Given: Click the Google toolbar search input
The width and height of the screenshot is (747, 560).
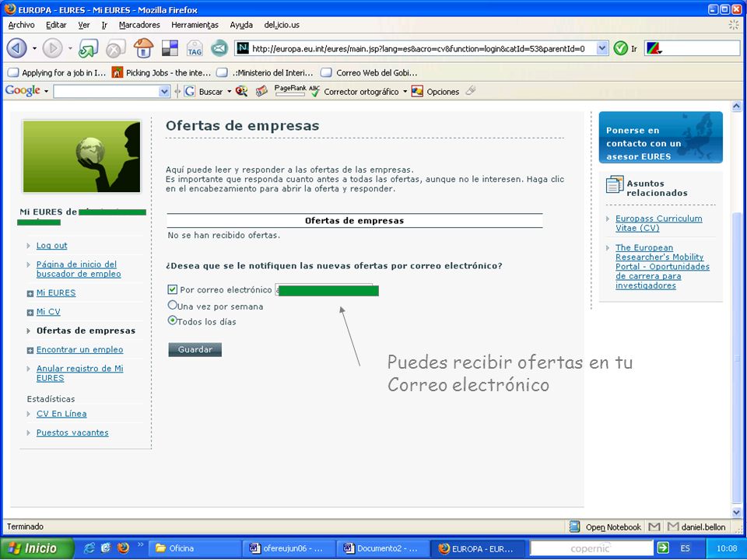Looking at the screenshot, I should click(107, 92).
